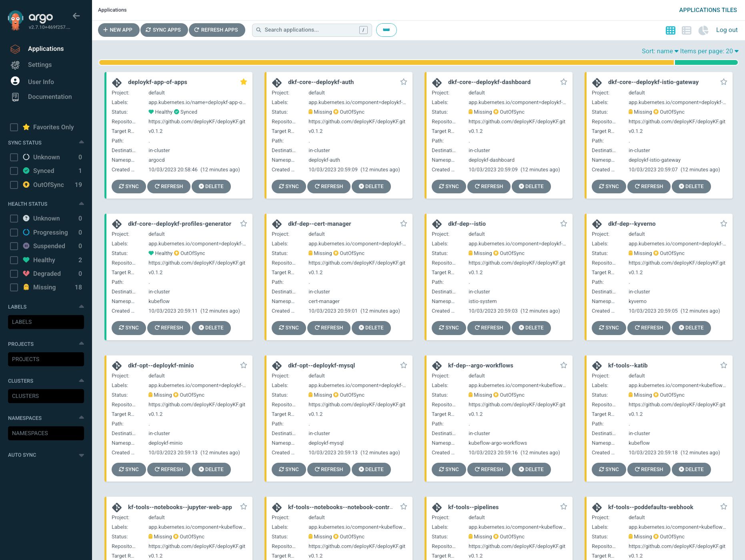The height and width of the screenshot is (560, 745).
Task: Favorite dkf-core--deploykf-dashboard with its star
Action: coord(564,82)
